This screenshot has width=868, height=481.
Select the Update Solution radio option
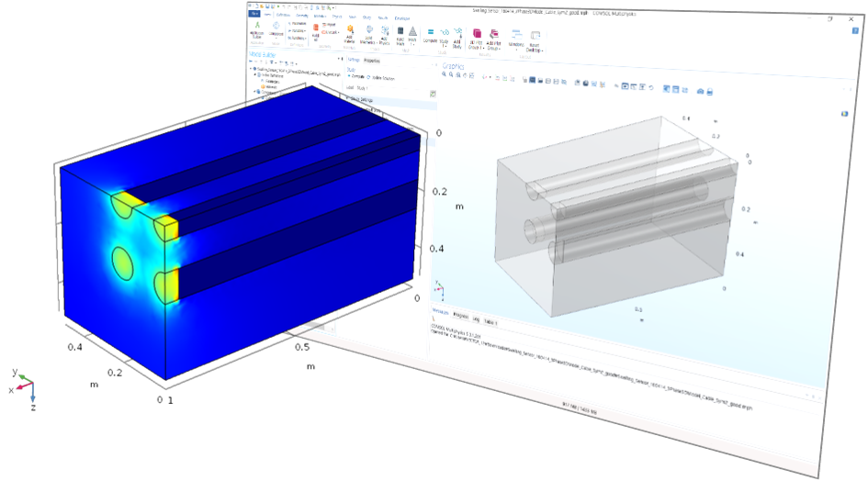[x=368, y=75]
